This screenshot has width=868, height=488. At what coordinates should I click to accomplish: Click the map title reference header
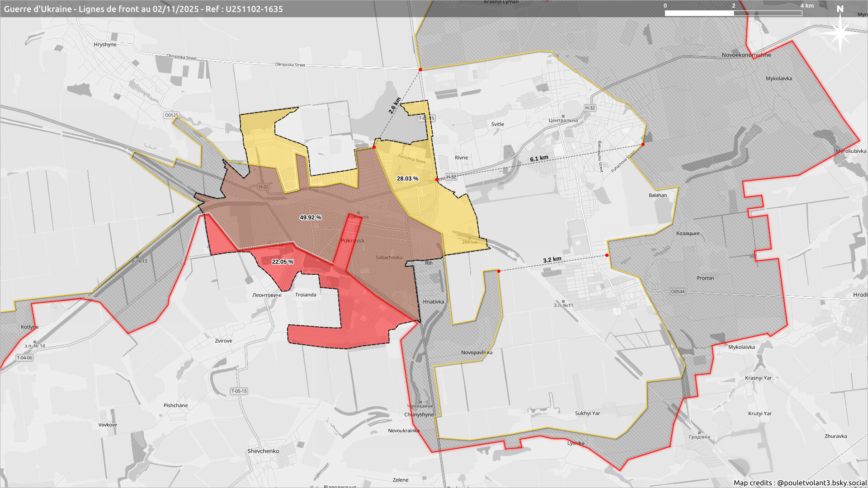point(143,9)
